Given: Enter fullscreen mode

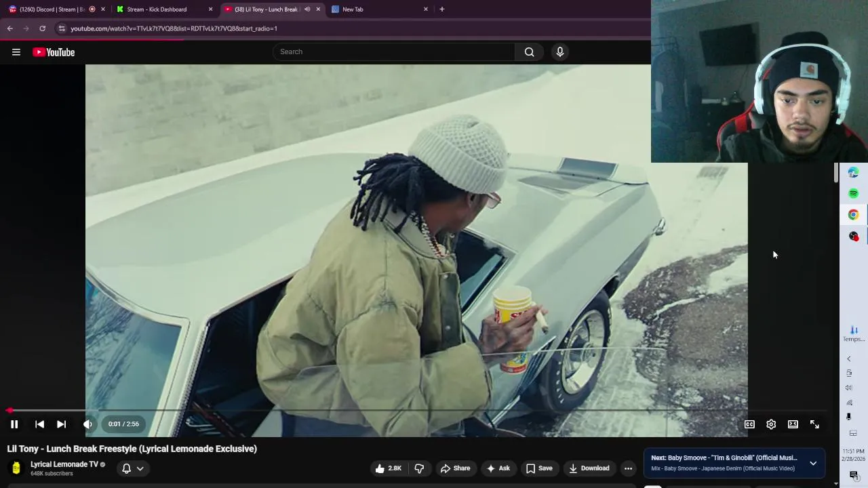Looking at the screenshot, I should tap(814, 424).
